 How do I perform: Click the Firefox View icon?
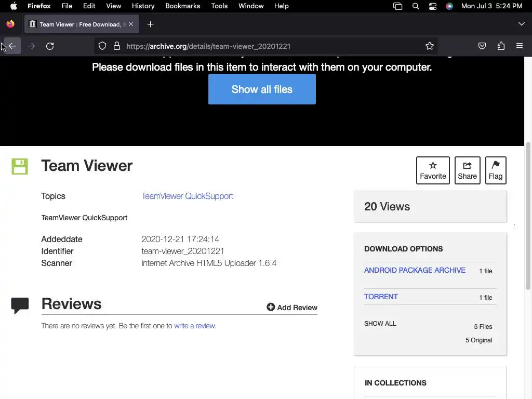click(10, 24)
